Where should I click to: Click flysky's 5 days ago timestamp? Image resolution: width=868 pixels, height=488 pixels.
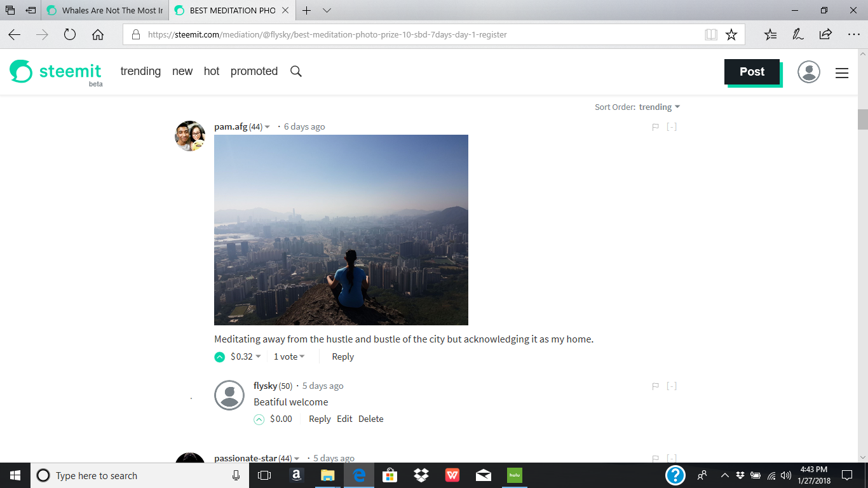click(x=323, y=386)
